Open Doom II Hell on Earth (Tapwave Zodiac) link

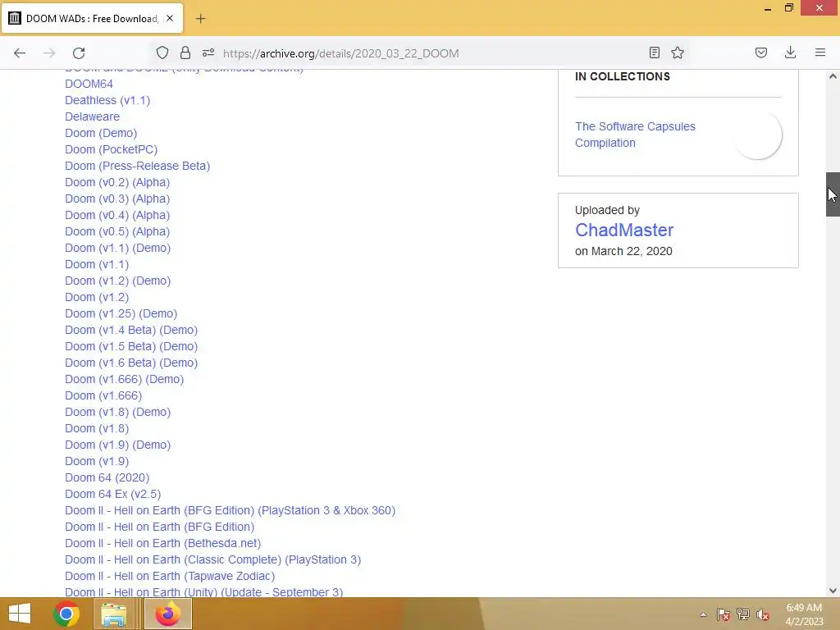(x=170, y=576)
